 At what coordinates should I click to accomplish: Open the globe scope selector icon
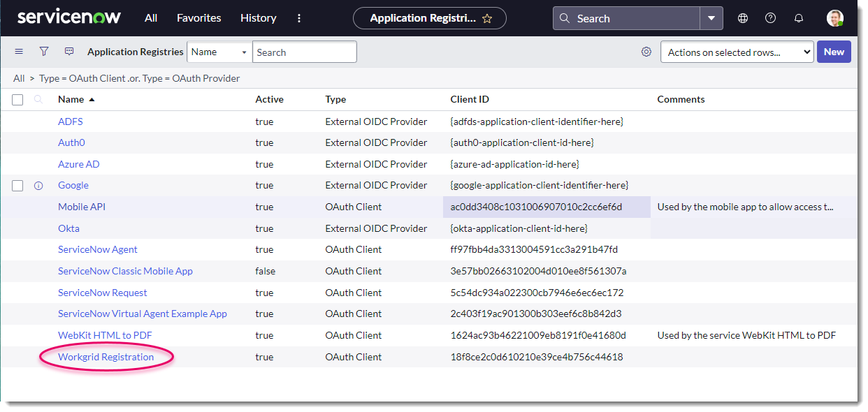click(x=743, y=18)
